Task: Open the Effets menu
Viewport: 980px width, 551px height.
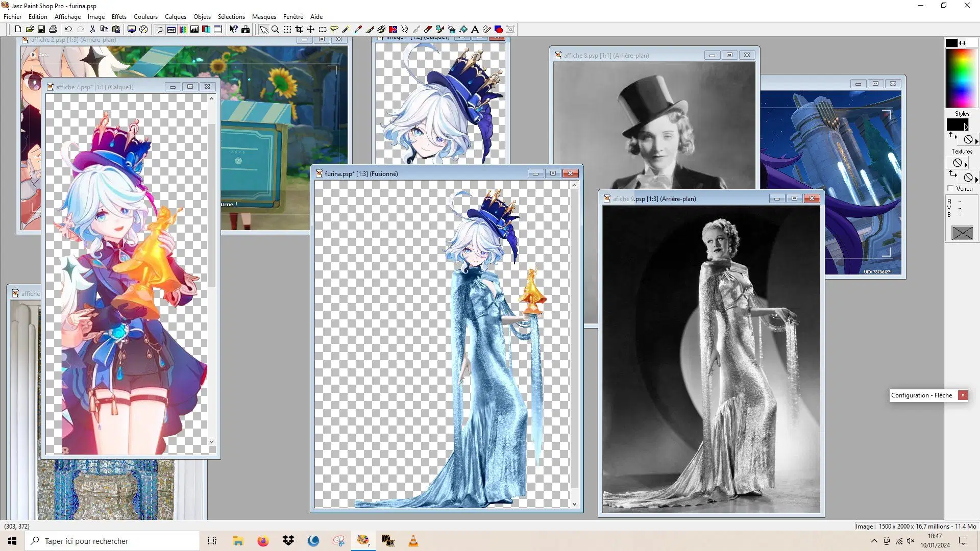Action: [119, 17]
